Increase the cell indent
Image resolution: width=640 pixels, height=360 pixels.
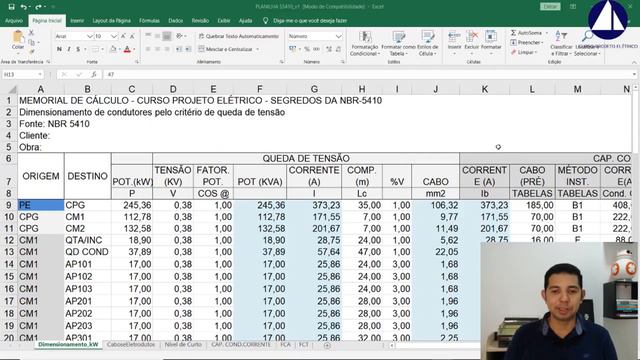(188, 49)
